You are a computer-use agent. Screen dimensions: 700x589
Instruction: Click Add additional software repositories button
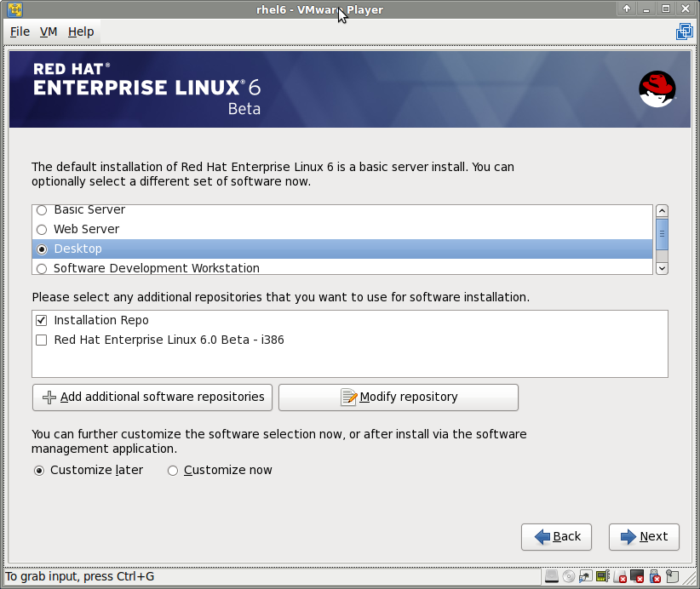(152, 397)
